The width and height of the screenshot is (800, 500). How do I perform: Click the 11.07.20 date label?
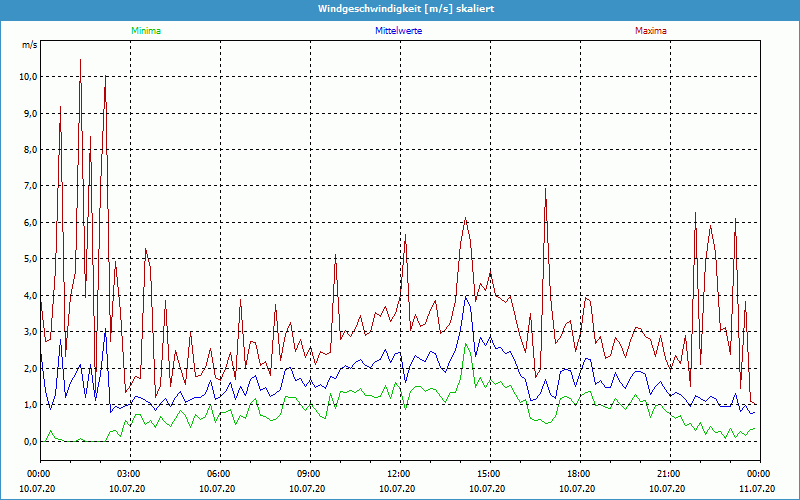[x=757, y=488]
